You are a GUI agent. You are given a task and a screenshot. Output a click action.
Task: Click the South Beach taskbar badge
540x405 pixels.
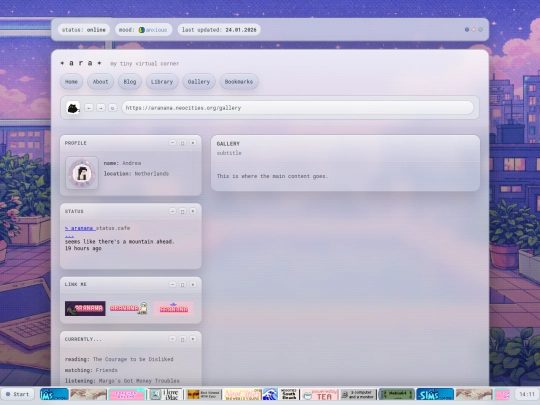tap(289, 394)
